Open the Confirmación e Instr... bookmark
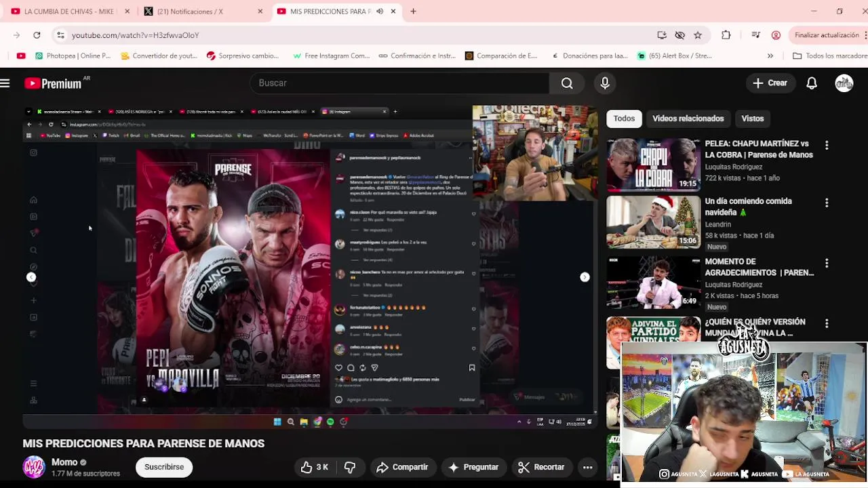The height and width of the screenshot is (488, 868). [x=417, y=56]
